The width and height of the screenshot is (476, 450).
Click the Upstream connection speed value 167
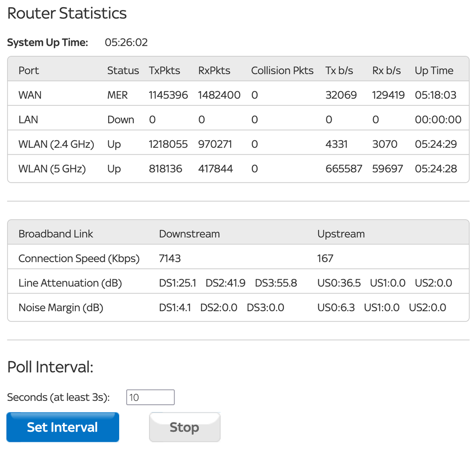[x=325, y=258]
